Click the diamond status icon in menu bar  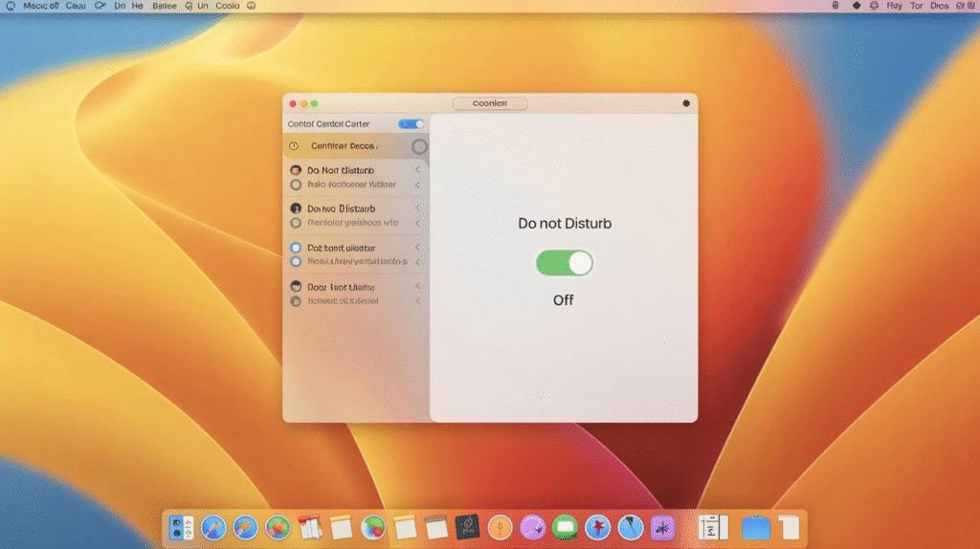click(x=857, y=6)
